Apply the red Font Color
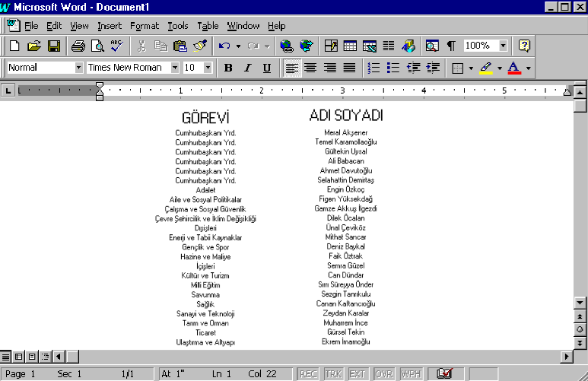This screenshot has height=381, width=588. click(x=513, y=68)
